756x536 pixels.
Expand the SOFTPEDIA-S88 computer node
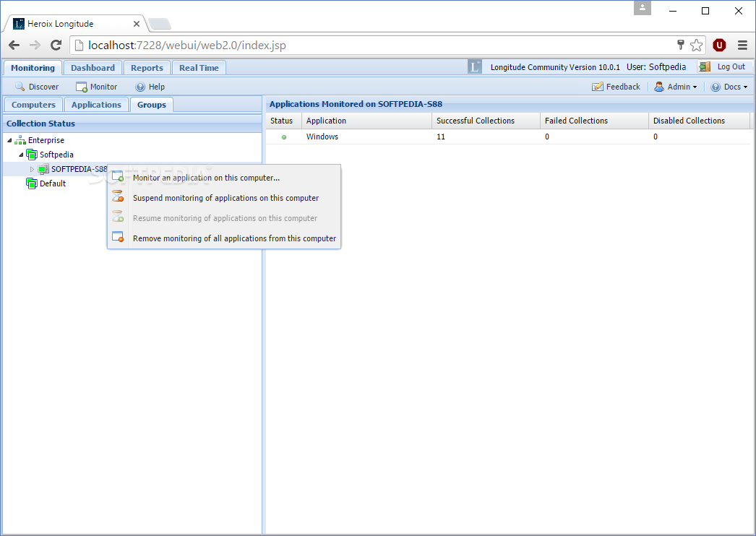pos(33,169)
